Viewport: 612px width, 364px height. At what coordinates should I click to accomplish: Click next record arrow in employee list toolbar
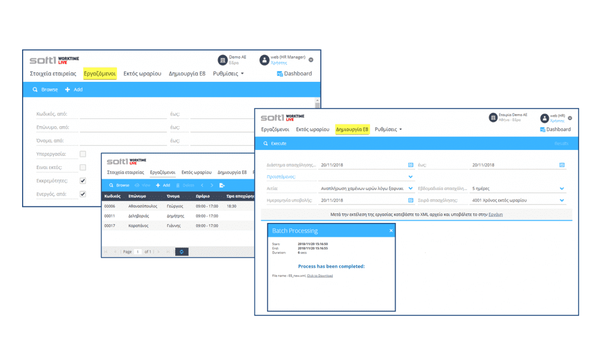tap(212, 185)
